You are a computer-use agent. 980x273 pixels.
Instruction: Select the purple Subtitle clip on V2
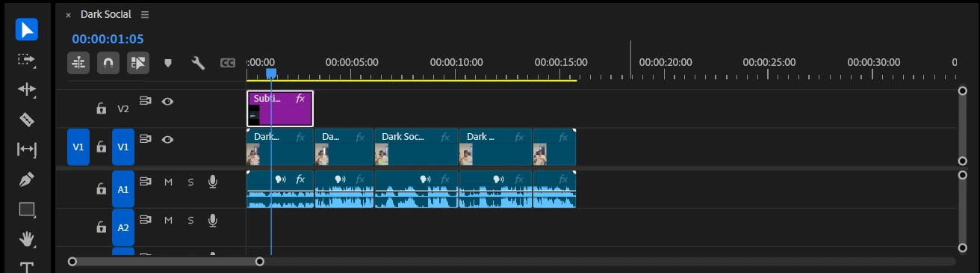pos(280,108)
